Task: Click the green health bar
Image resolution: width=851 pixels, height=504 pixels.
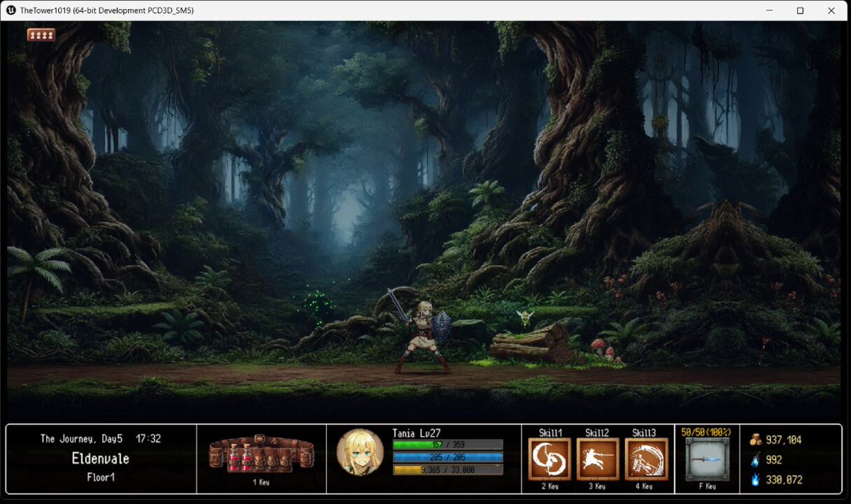Action: click(447, 445)
